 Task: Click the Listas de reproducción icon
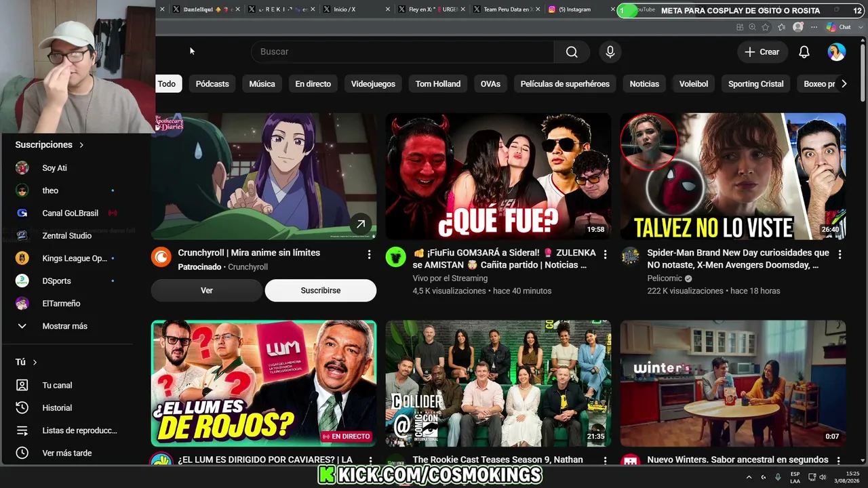(22, 430)
